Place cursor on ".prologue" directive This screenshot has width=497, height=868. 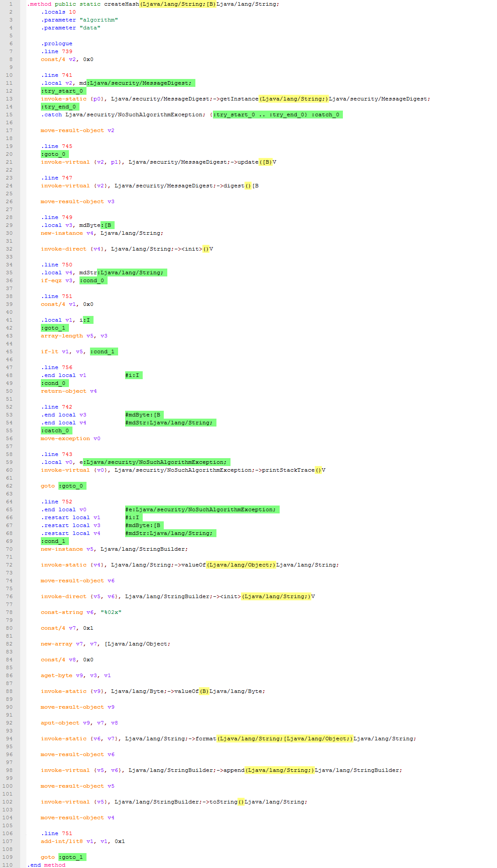click(57, 43)
